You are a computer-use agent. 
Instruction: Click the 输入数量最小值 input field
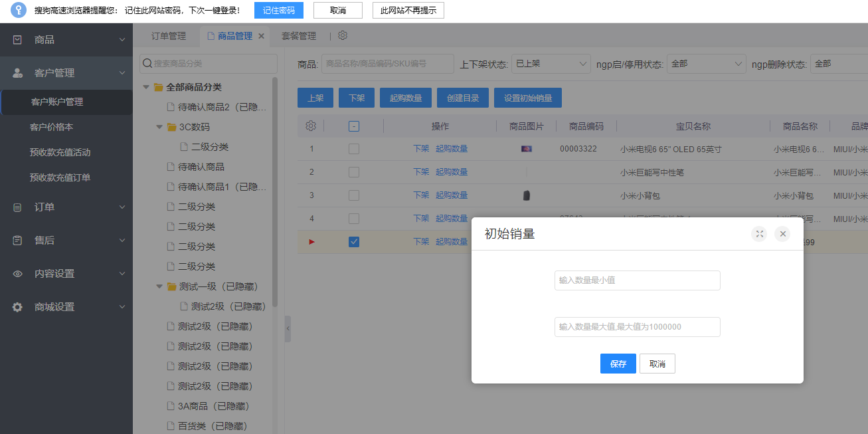coord(637,280)
